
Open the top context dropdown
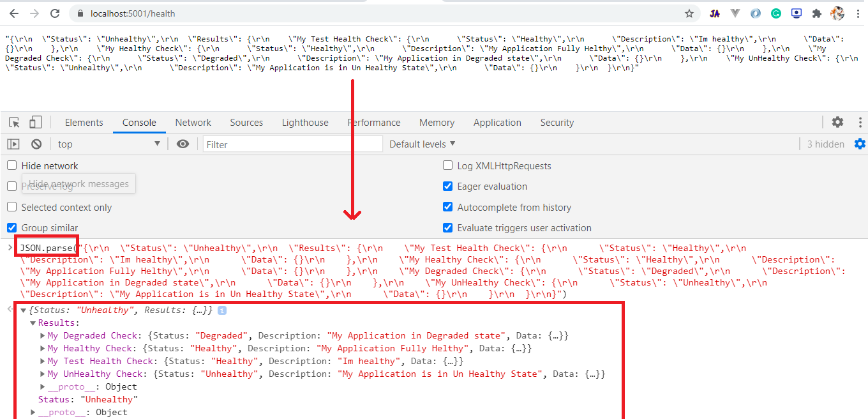[x=108, y=144]
